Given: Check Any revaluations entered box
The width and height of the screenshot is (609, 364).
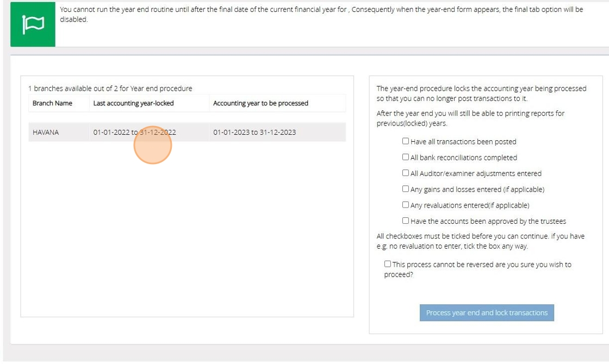Looking at the screenshot, I should pos(406,205).
